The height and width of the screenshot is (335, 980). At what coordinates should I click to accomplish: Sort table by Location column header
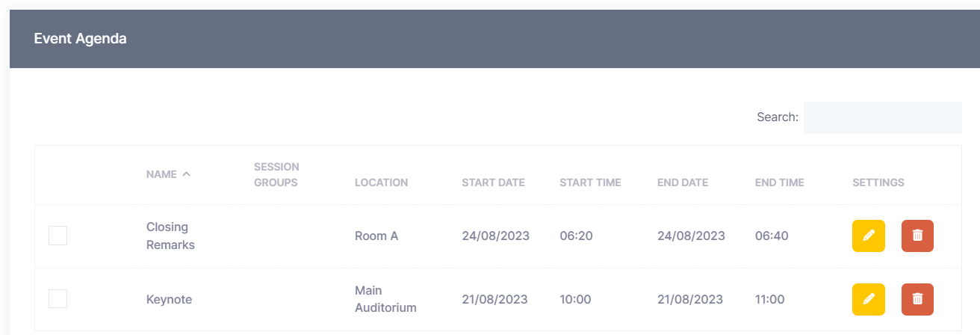(381, 182)
